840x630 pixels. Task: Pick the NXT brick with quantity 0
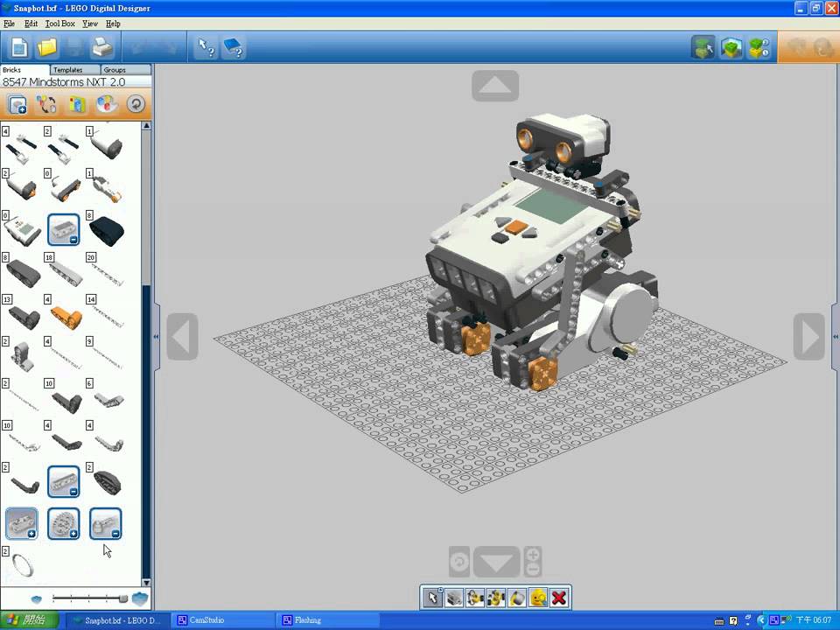tap(21, 231)
